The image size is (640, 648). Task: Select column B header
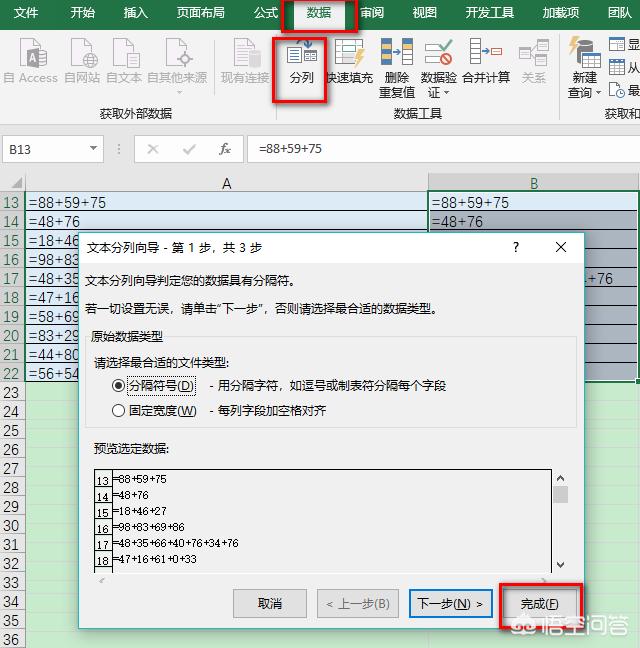(x=533, y=183)
